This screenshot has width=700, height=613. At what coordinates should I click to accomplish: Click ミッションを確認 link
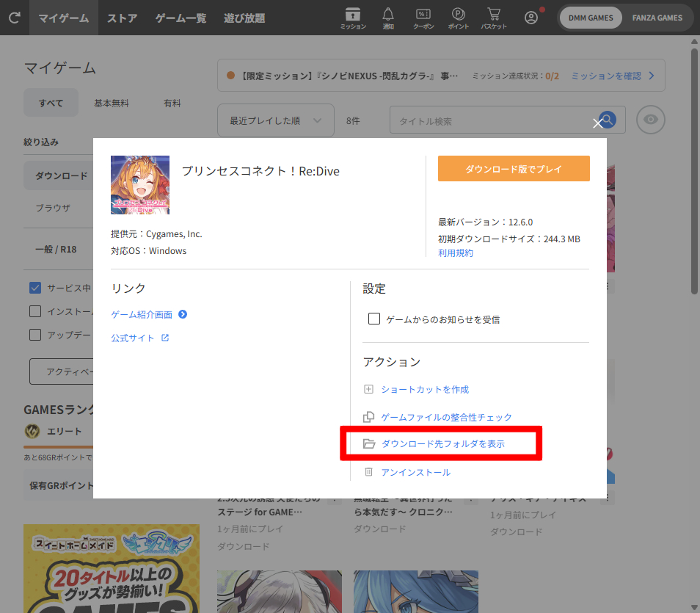606,76
